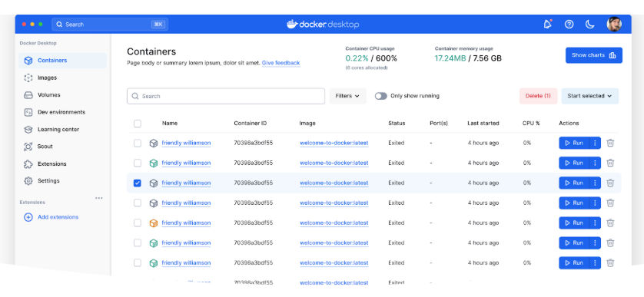Open welcome-to-docker:latest link on orange-cube row
Viewport: 644px width, 297px height.
(334, 223)
